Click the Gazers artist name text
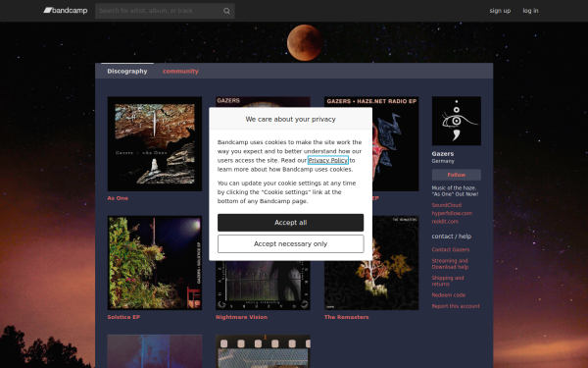The image size is (588, 368). coord(443,154)
